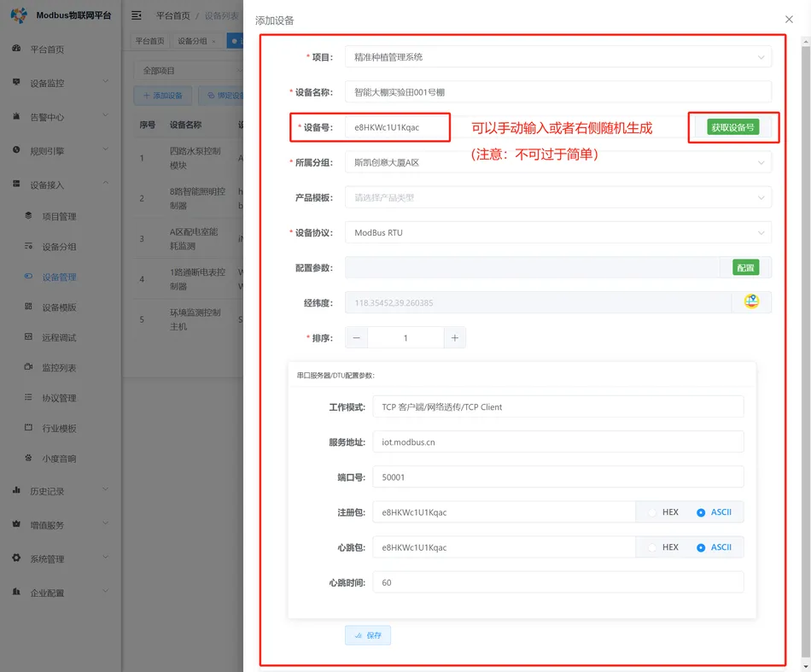The width and height of the screenshot is (811, 672).
Task: Increase 排序 value with the plus stepper
Action: (x=454, y=336)
